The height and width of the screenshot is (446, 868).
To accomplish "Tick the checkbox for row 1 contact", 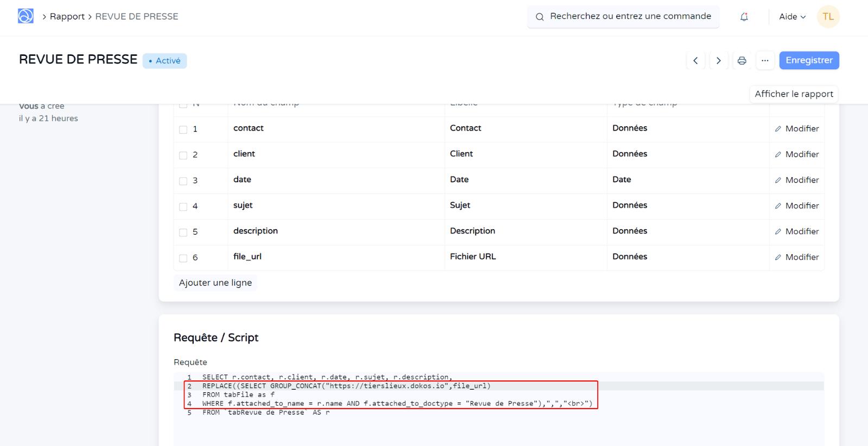I will point(183,130).
